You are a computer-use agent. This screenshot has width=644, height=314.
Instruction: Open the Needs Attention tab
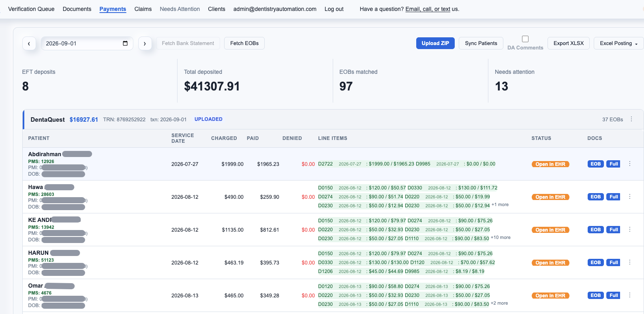coord(180,9)
